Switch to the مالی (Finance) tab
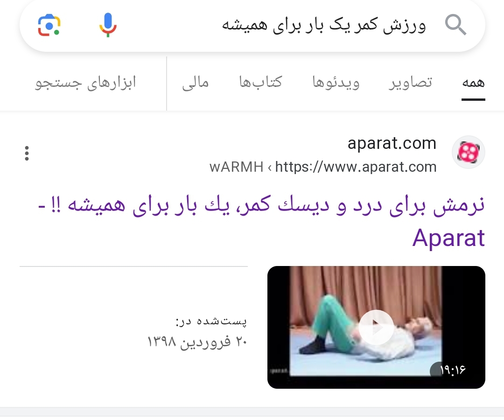Viewport: 504px width, 420px height. (x=196, y=83)
